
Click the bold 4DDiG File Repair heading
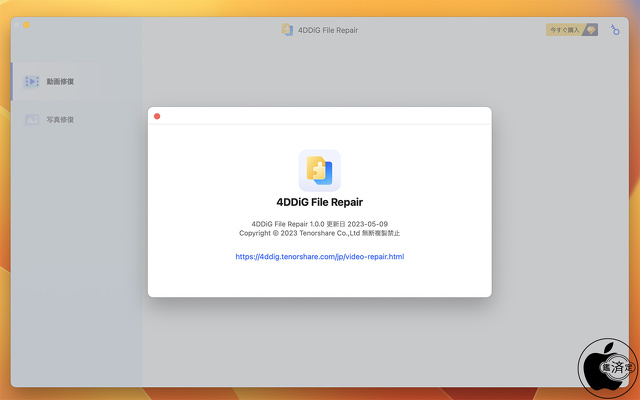tap(320, 202)
